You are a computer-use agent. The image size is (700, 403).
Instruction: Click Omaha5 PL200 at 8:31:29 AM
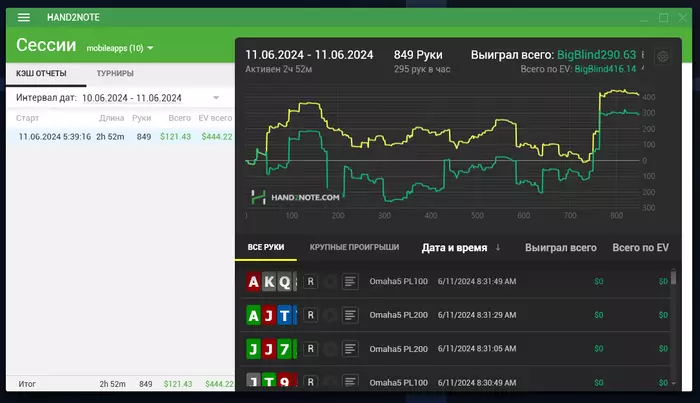(x=398, y=315)
